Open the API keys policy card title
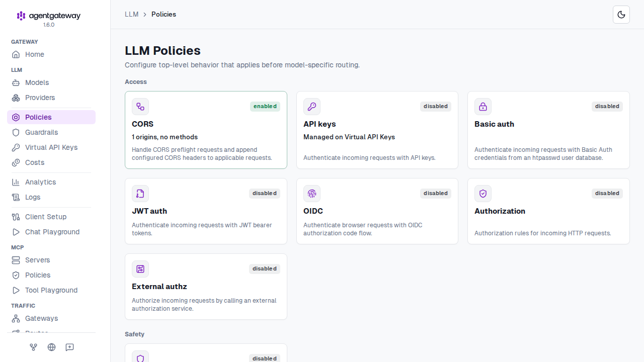 point(319,124)
